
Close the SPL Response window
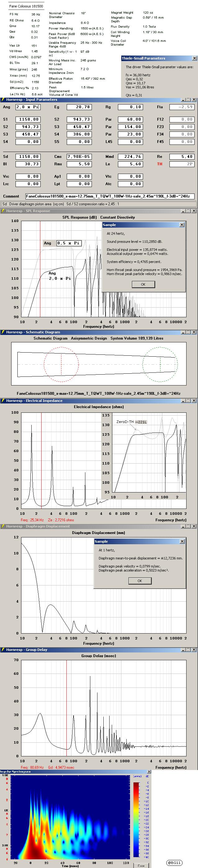point(194,211)
